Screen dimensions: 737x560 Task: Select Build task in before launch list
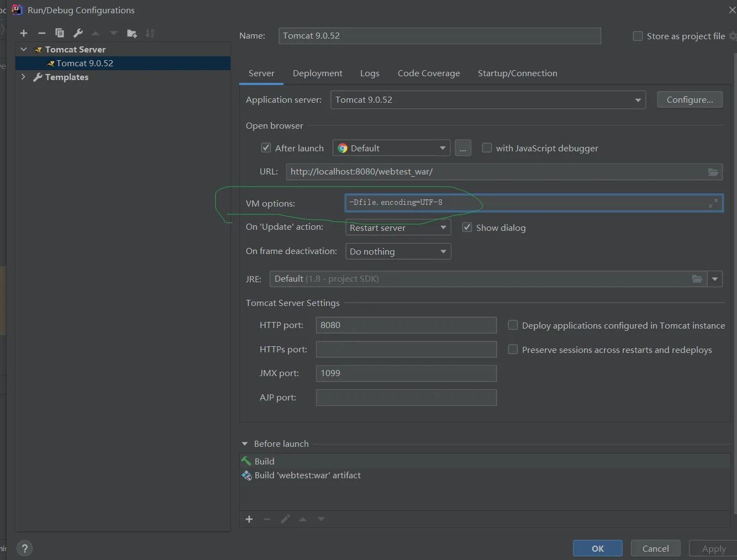coord(485,461)
